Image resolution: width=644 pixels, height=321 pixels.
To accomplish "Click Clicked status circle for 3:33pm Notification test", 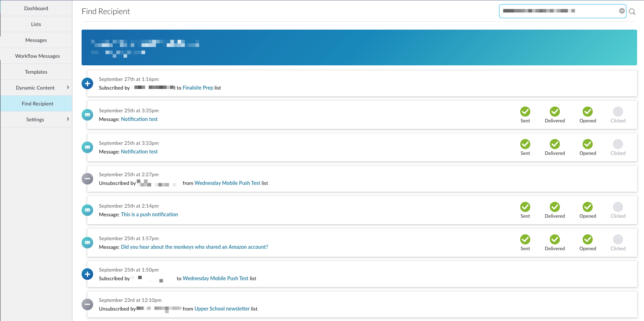I will (x=618, y=144).
